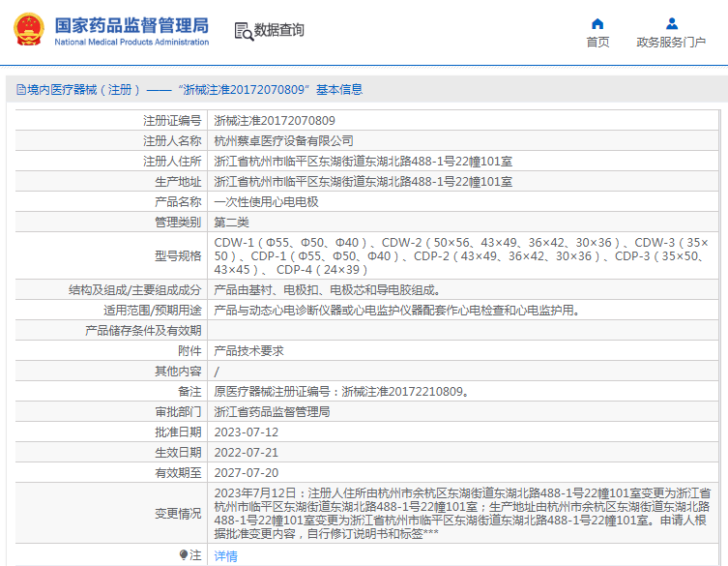728x566 pixels.
Task: Go to 首页 text link
Action: click(x=597, y=43)
